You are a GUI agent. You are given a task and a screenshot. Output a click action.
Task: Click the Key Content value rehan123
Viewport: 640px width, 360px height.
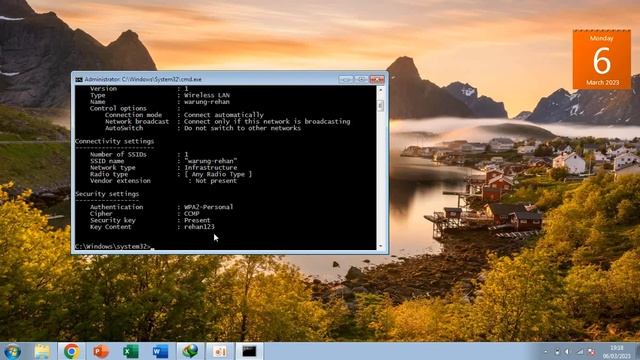click(x=199, y=227)
